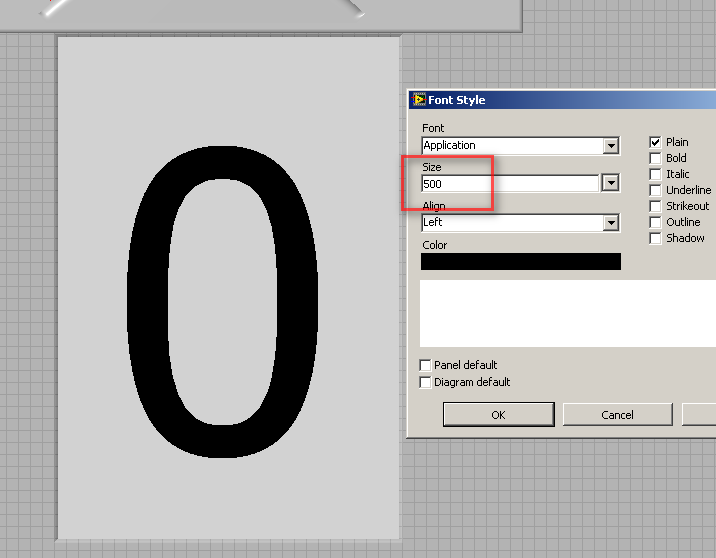Screen dimensions: 716x558
Task: Tick the Shadow checkbox
Action: coord(656,238)
